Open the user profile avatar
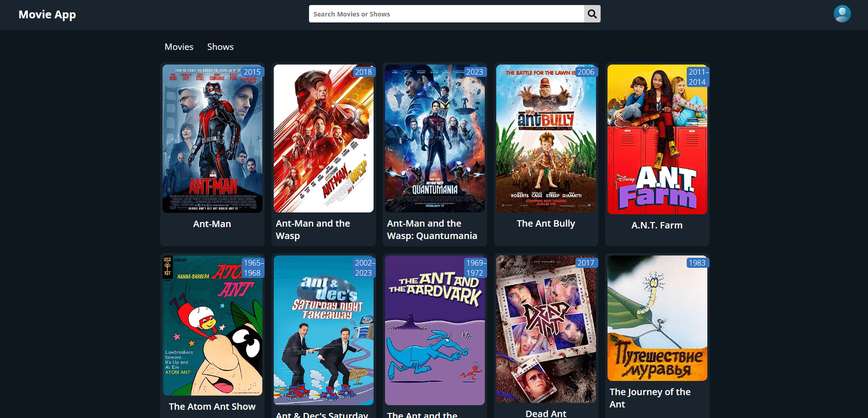 pyautogui.click(x=842, y=14)
